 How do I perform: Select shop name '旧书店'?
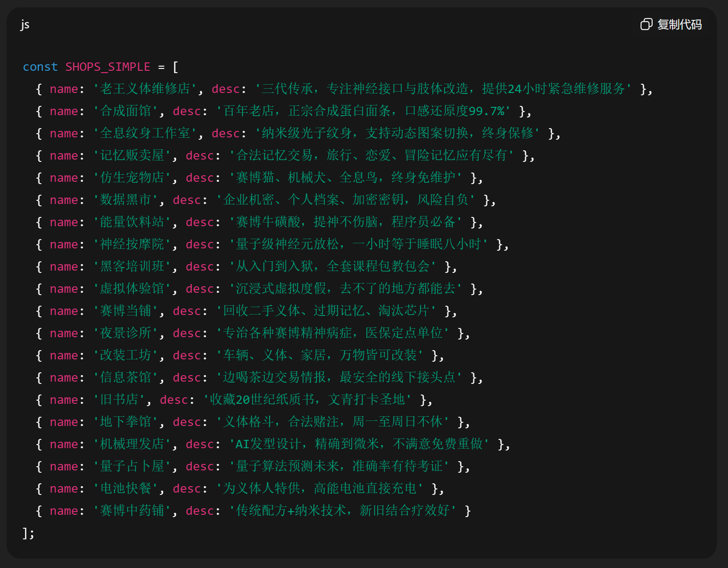(119, 400)
